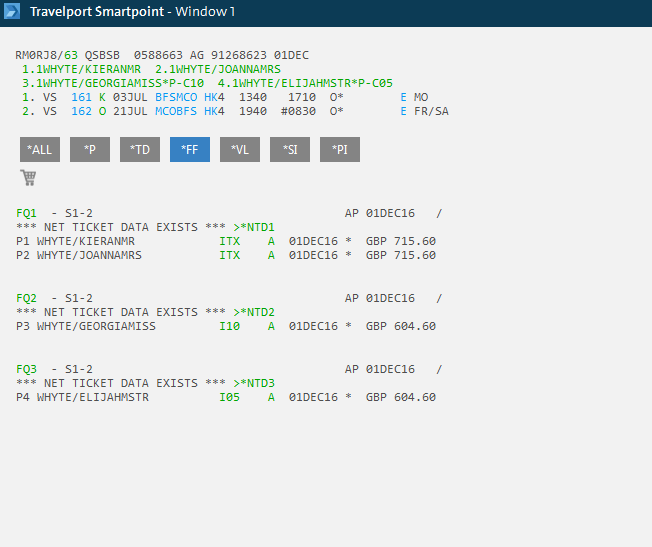Open the >*NTD1 net ticket data link
The height and width of the screenshot is (547, 652).
[254, 227]
